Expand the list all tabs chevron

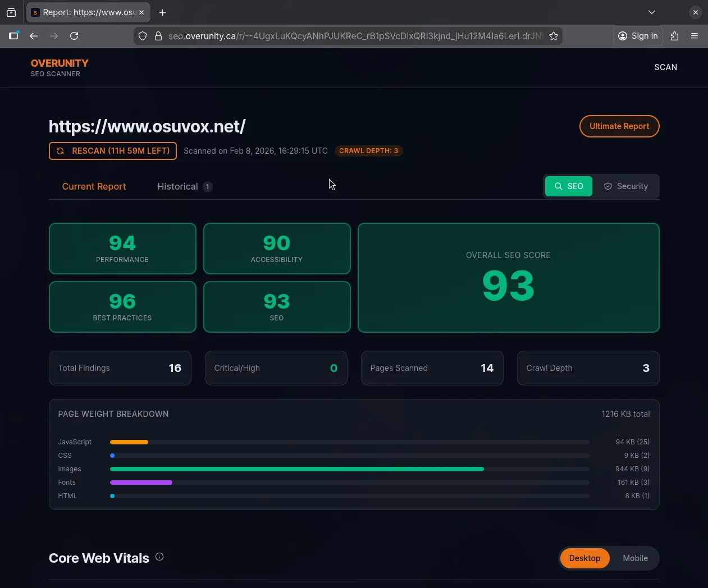[652, 12]
